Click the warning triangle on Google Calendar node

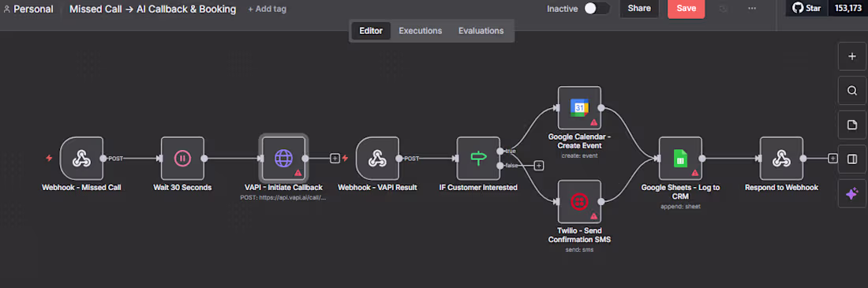(594, 122)
